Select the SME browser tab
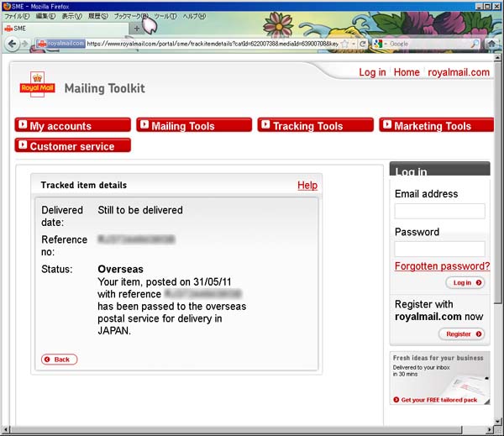Screen dimensions: 504x436 tap(66, 29)
